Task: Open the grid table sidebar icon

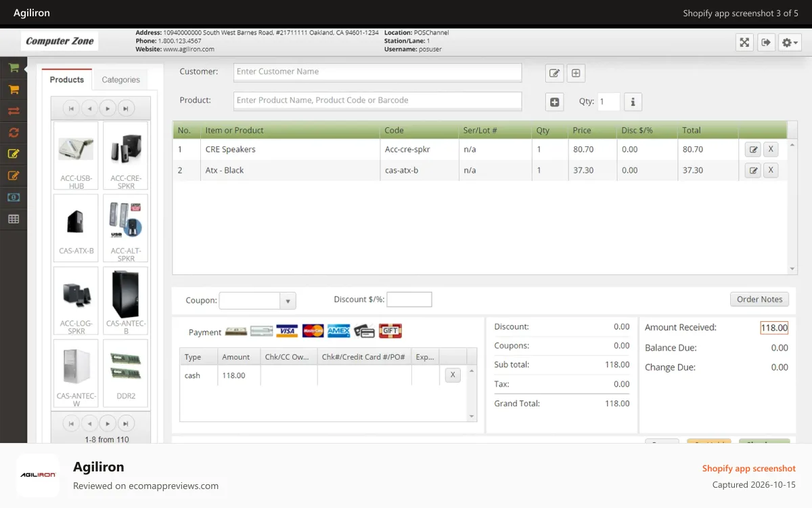Action: click(14, 219)
